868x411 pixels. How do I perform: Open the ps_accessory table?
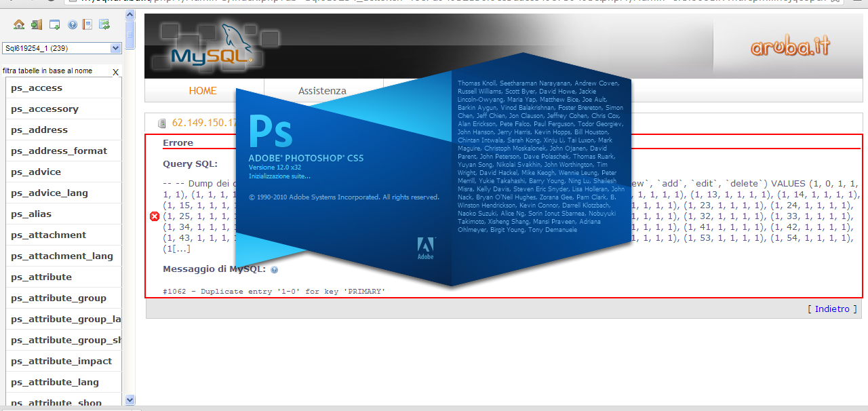(45, 109)
